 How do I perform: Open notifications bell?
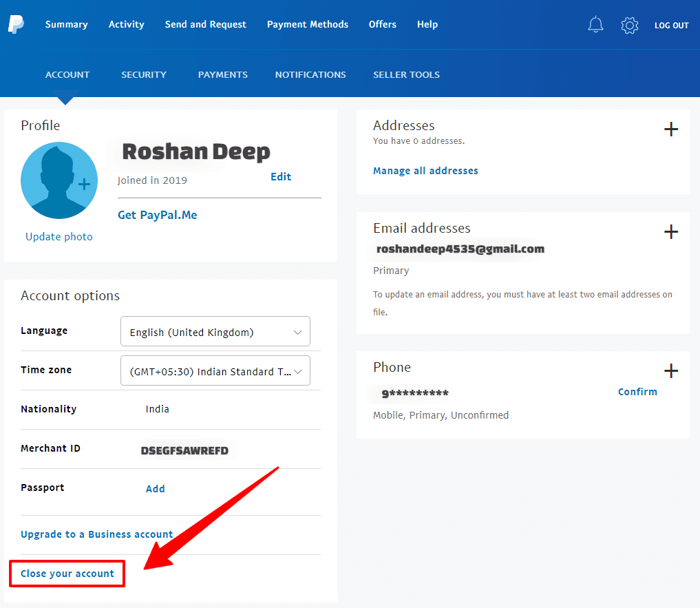point(595,24)
